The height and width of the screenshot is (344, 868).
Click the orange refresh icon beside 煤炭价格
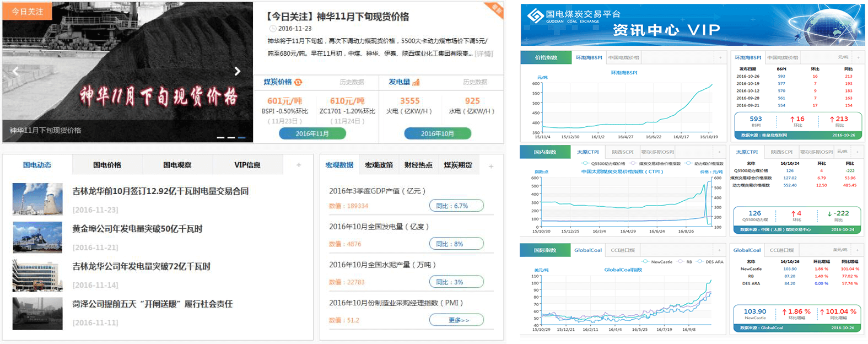298,82
